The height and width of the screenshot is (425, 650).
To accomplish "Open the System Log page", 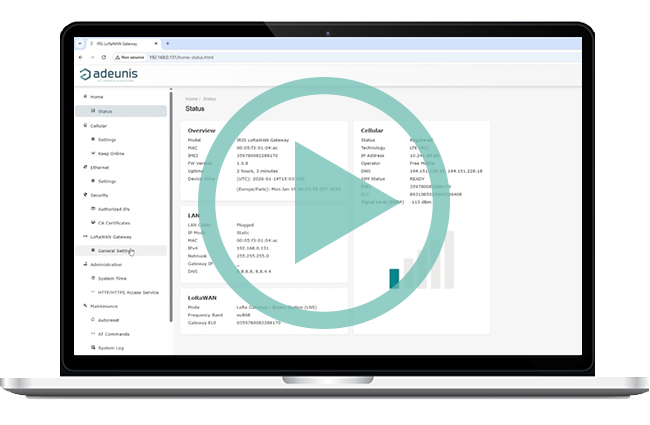I will point(111,348).
